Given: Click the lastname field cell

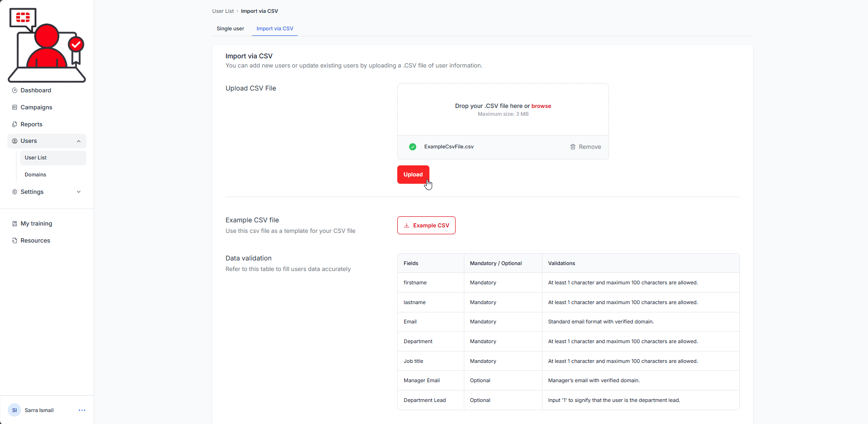Looking at the screenshot, I should pyautogui.click(x=430, y=302).
